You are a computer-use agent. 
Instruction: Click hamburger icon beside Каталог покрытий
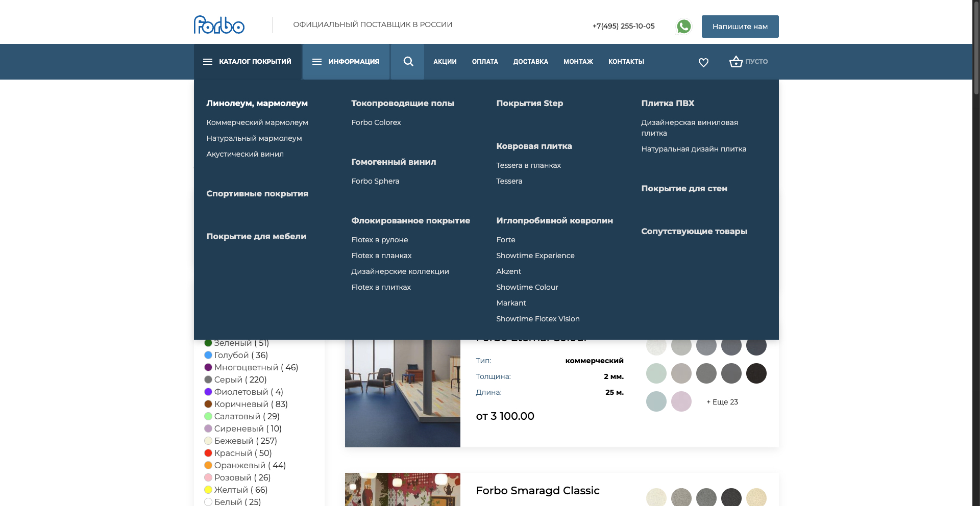click(208, 62)
